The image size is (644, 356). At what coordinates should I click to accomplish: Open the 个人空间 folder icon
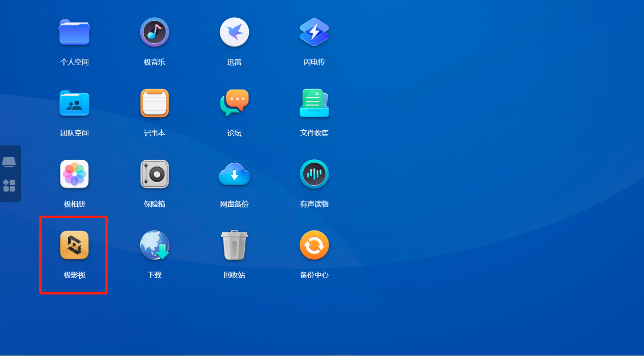tap(74, 32)
